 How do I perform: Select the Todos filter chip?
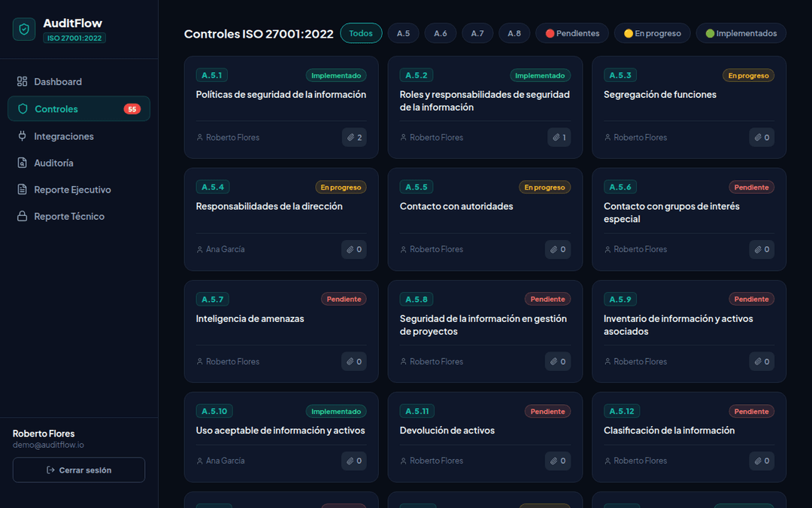pos(361,33)
